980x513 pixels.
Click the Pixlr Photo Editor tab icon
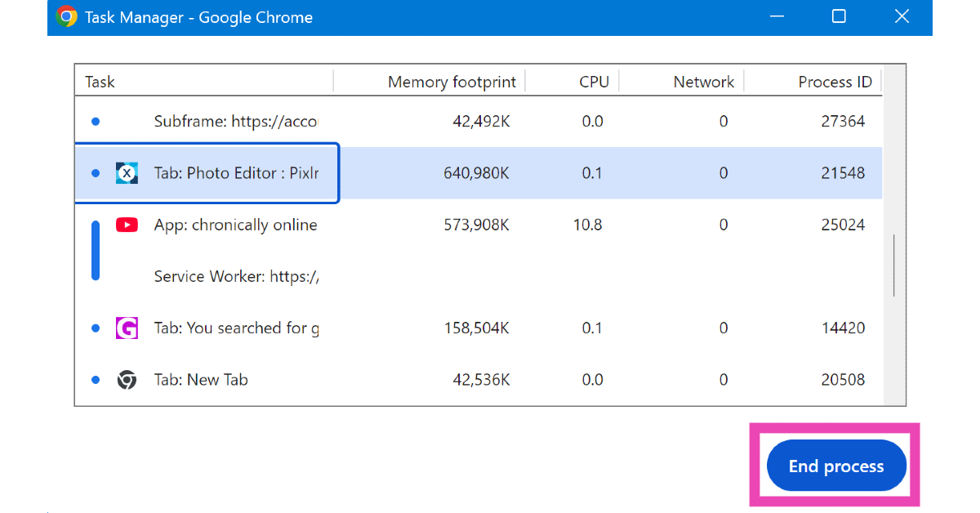[127, 173]
